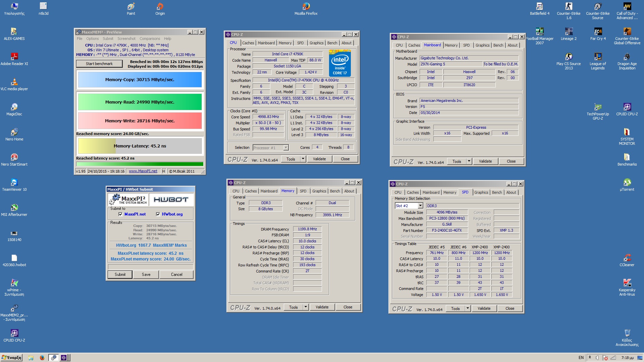Screen dimensions: 644x362
Task: Open Tools dropdown arrow in SPD window
Action: [x=468, y=308]
